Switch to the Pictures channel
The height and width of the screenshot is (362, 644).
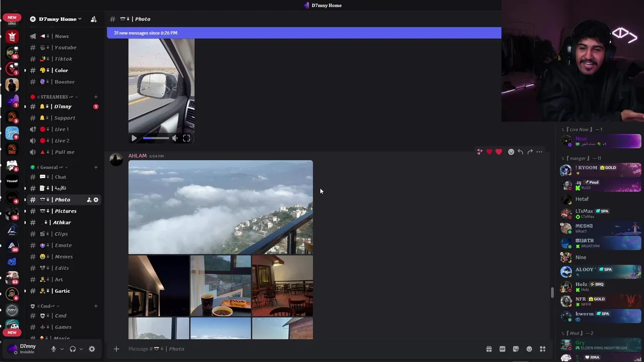point(65,211)
